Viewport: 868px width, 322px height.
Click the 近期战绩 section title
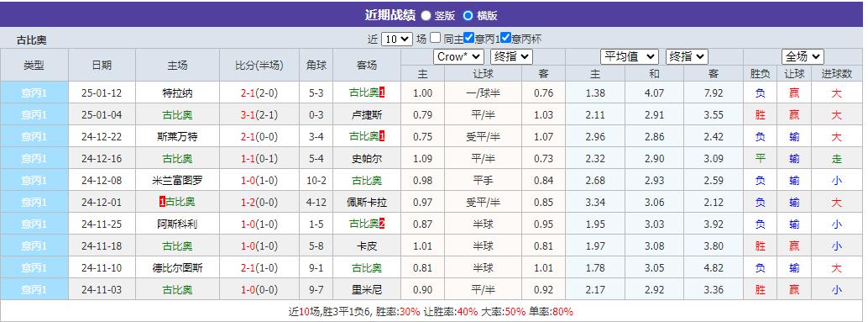click(390, 15)
